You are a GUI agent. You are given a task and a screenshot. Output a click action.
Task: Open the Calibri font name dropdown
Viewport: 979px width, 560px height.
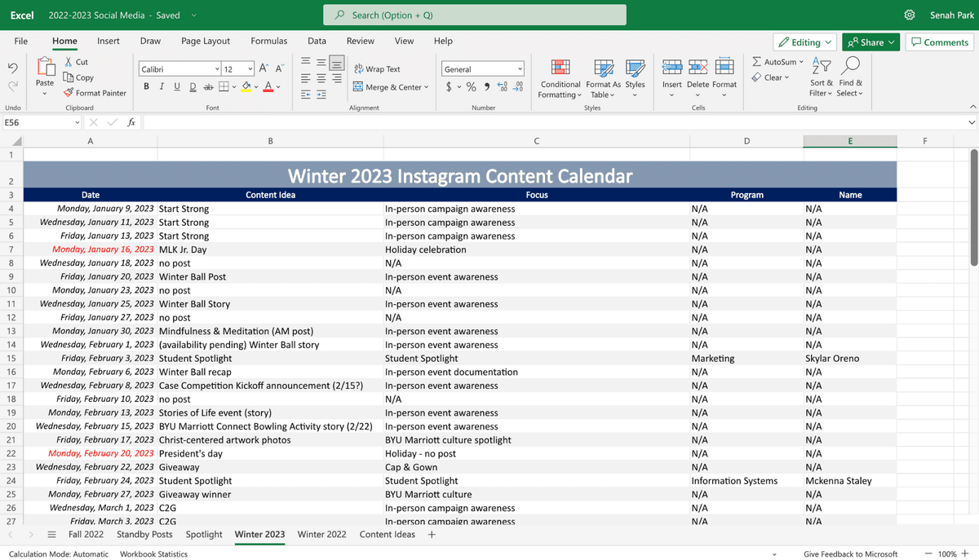[x=217, y=69]
